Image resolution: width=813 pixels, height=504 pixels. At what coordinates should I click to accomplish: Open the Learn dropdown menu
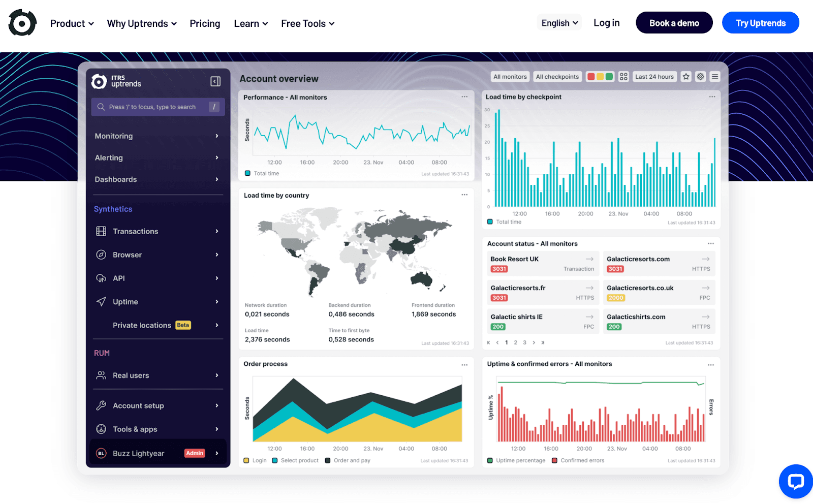(x=251, y=23)
